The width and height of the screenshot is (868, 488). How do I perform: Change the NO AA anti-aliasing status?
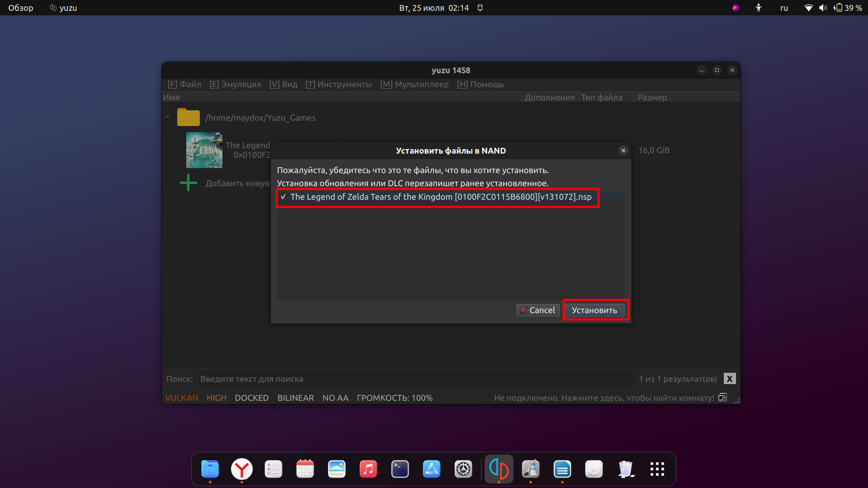[x=335, y=398]
